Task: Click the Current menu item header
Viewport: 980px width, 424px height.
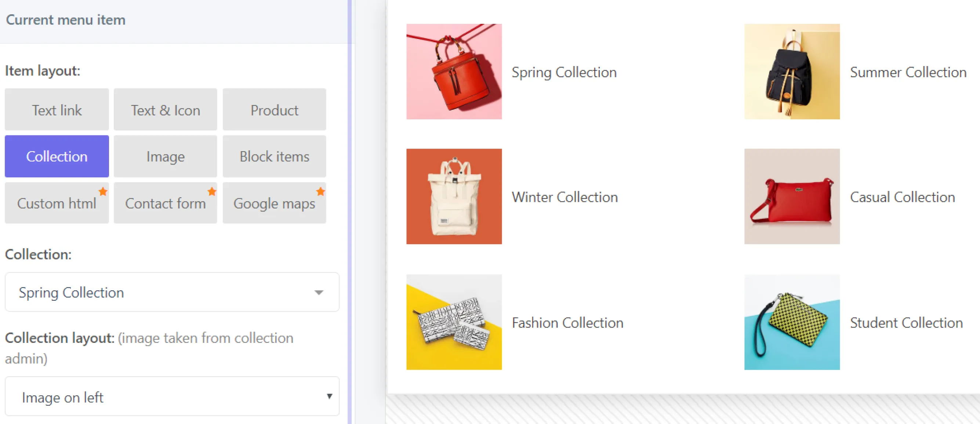Action: click(x=65, y=20)
